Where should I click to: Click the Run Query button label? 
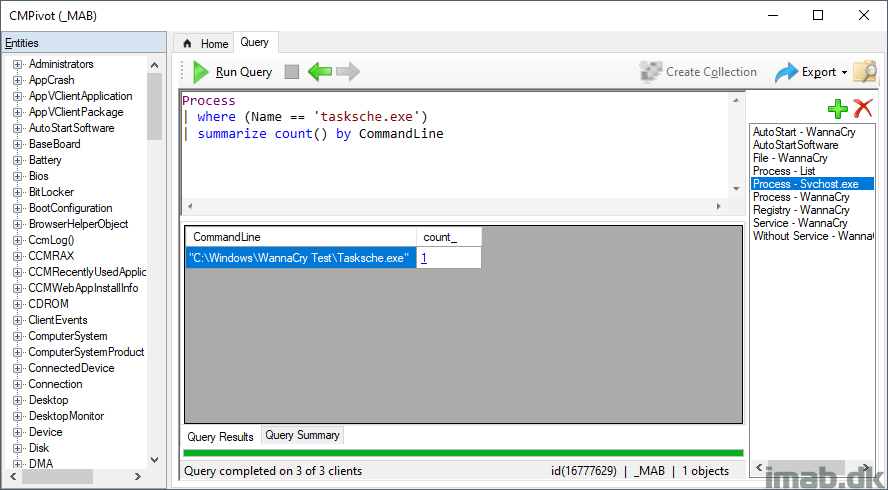tap(244, 72)
